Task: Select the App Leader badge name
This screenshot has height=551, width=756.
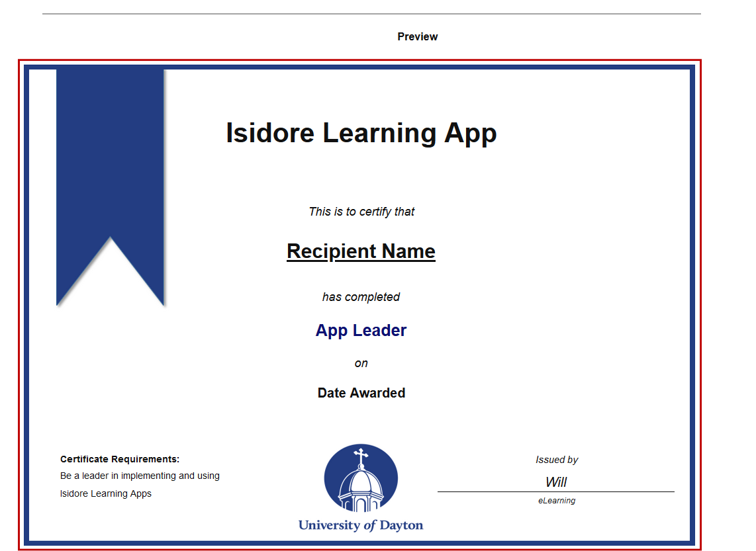Action: point(361,331)
